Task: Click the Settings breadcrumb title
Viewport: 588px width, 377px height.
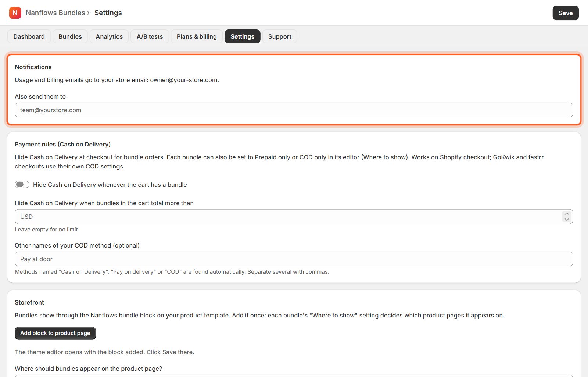Action: 108,13
